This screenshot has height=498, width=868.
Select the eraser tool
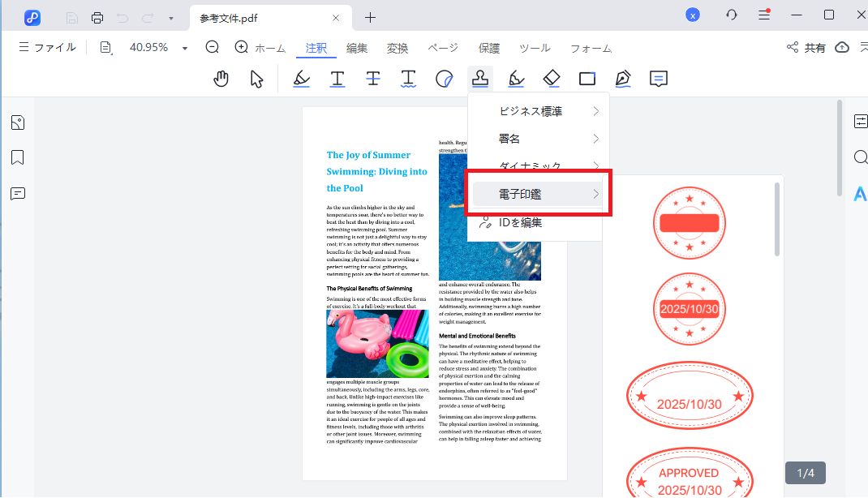(x=552, y=79)
